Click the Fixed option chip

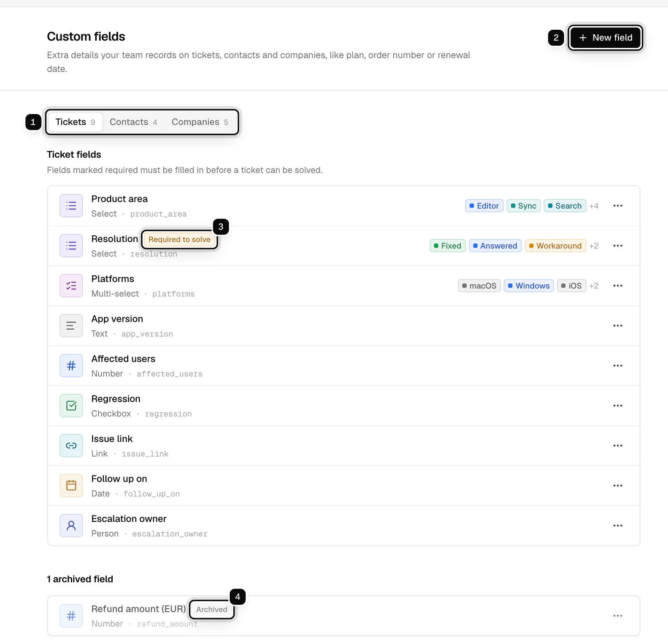click(x=448, y=246)
